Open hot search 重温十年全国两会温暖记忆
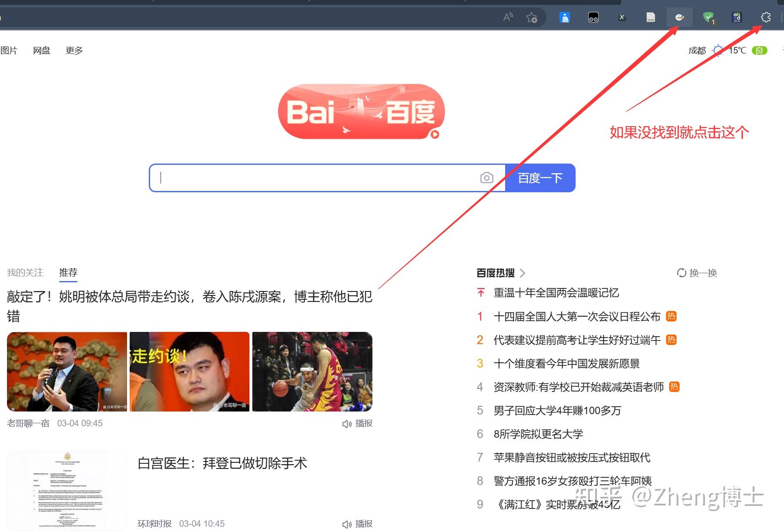 pyautogui.click(x=556, y=293)
